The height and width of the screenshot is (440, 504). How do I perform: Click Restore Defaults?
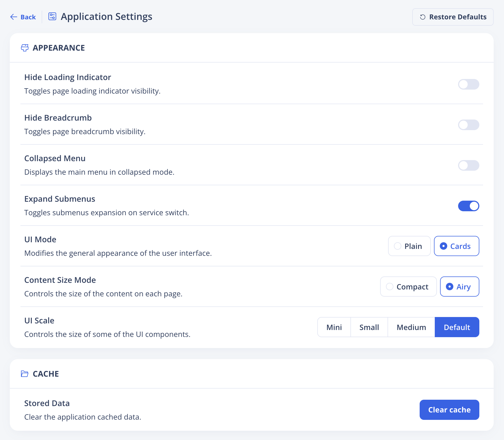tap(453, 17)
